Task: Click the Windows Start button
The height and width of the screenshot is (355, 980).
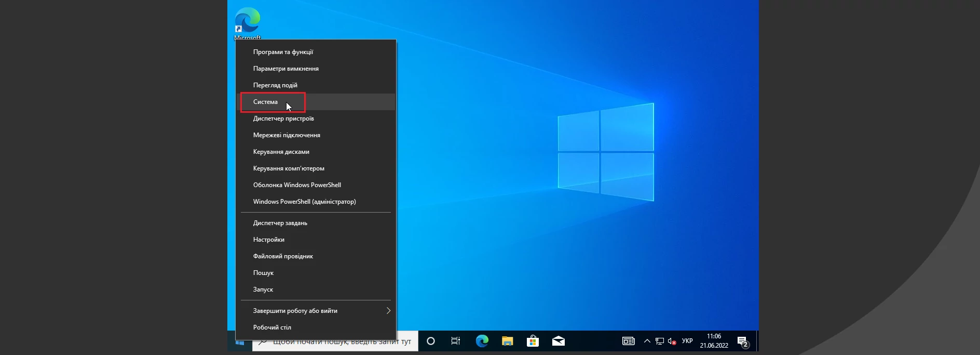Action: 240,343
